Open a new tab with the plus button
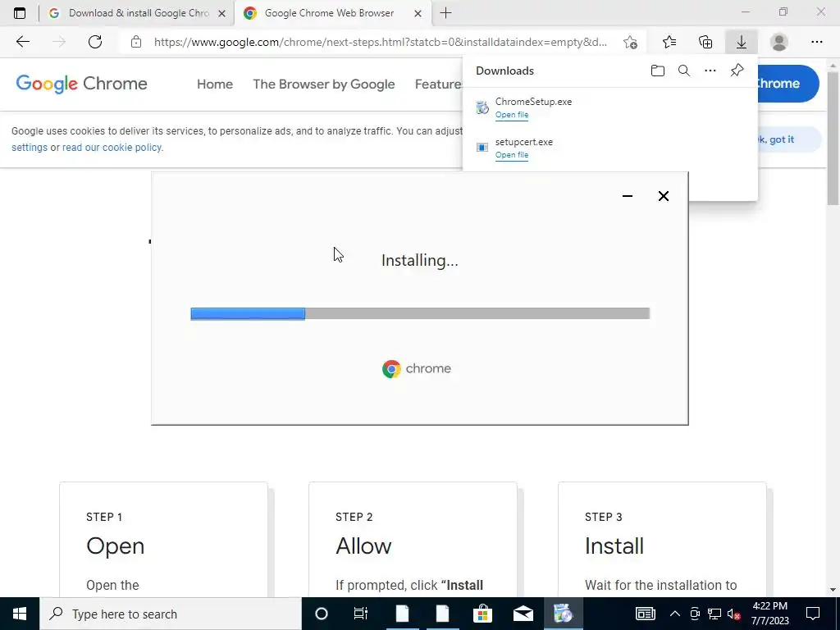The width and height of the screenshot is (840, 630). tap(445, 13)
